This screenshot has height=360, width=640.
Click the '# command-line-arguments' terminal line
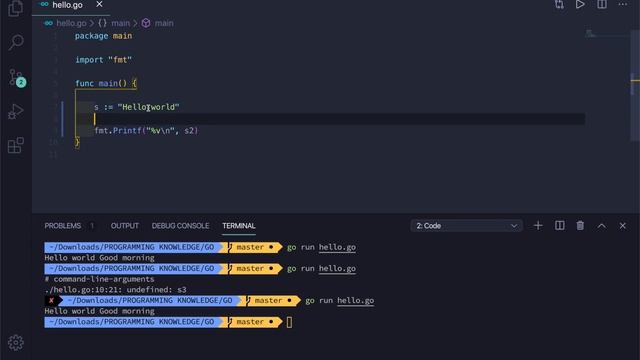99,279
